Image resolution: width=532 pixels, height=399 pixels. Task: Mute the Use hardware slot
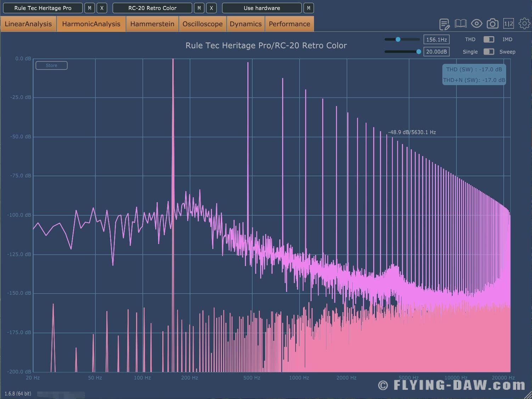tap(309, 8)
